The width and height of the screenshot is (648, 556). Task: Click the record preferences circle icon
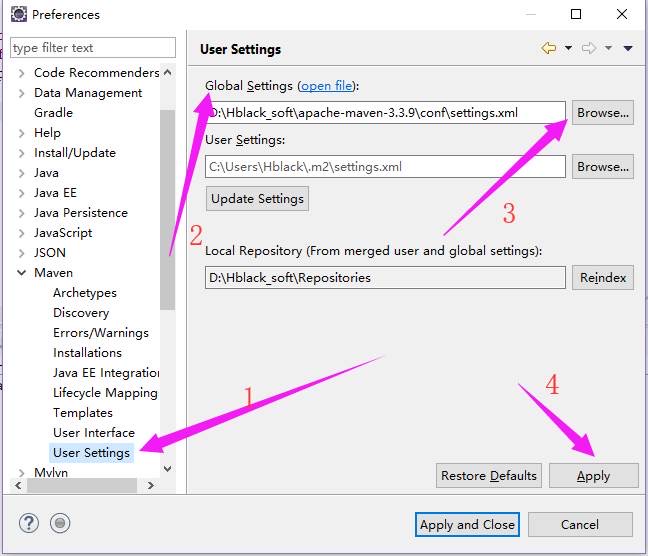60,523
